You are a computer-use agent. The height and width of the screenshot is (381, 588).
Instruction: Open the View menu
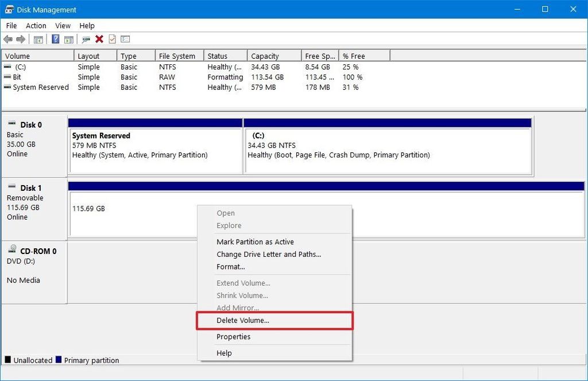[x=63, y=25]
